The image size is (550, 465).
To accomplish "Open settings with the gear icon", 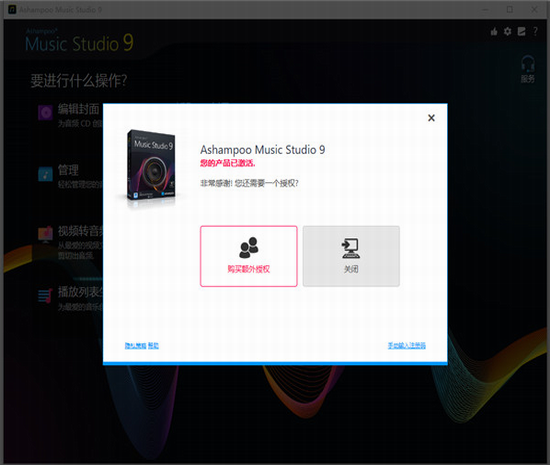I will click(x=508, y=32).
